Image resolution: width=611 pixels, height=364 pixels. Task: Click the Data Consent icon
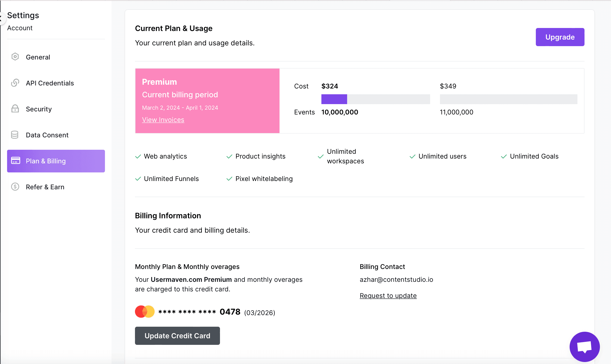(x=15, y=135)
